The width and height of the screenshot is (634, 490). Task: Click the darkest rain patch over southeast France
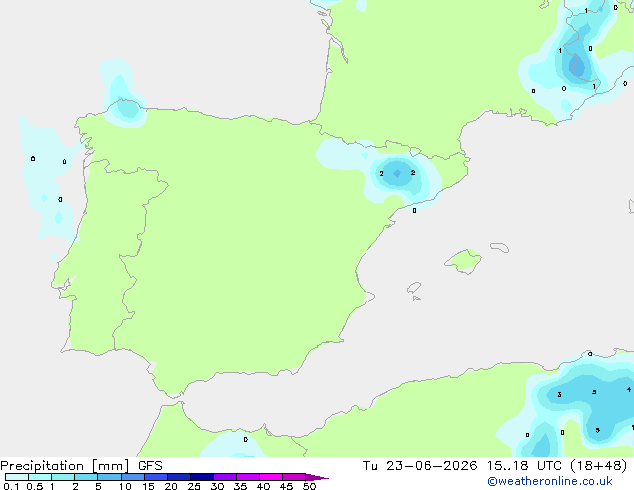pyautogui.click(x=577, y=65)
